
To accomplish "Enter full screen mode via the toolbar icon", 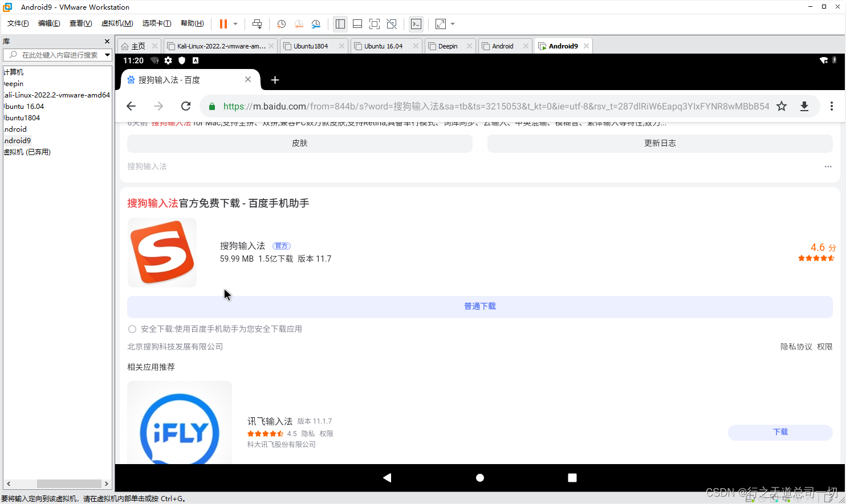I will click(375, 24).
